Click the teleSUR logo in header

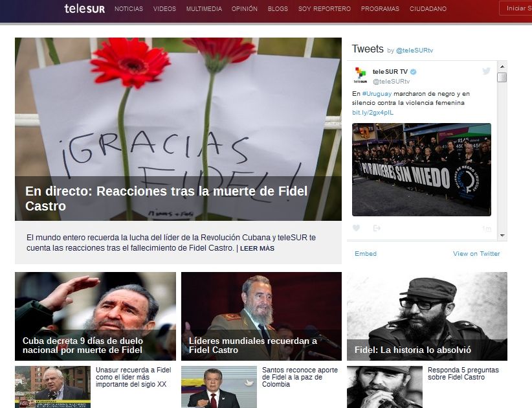click(x=85, y=8)
